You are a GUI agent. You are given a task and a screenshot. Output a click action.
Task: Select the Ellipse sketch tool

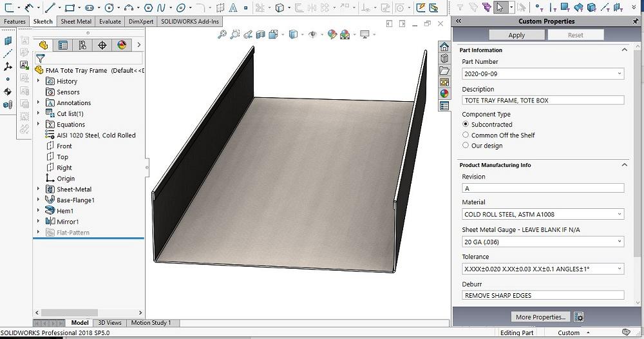pos(181,7)
